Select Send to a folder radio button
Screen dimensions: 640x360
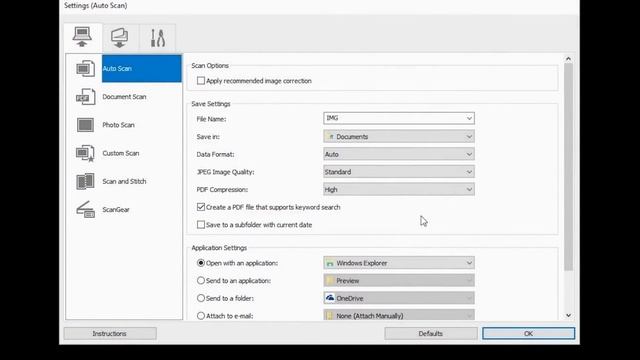[201, 298]
